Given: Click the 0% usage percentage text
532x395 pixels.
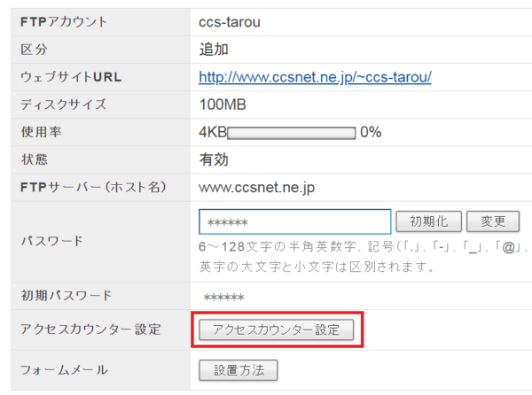Looking at the screenshot, I should click(371, 133).
